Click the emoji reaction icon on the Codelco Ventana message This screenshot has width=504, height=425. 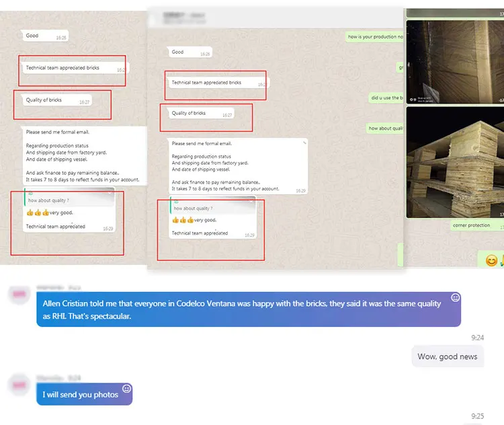pyautogui.click(x=455, y=297)
